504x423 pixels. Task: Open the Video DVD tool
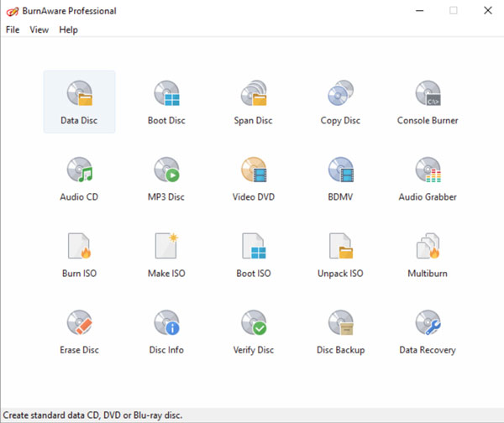[x=254, y=178]
